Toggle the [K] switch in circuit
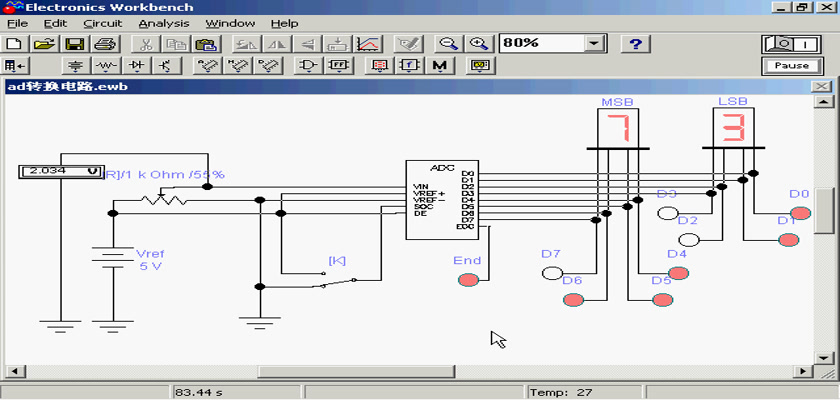This screenshot has width=840, height=400. (x=337, y=280)
